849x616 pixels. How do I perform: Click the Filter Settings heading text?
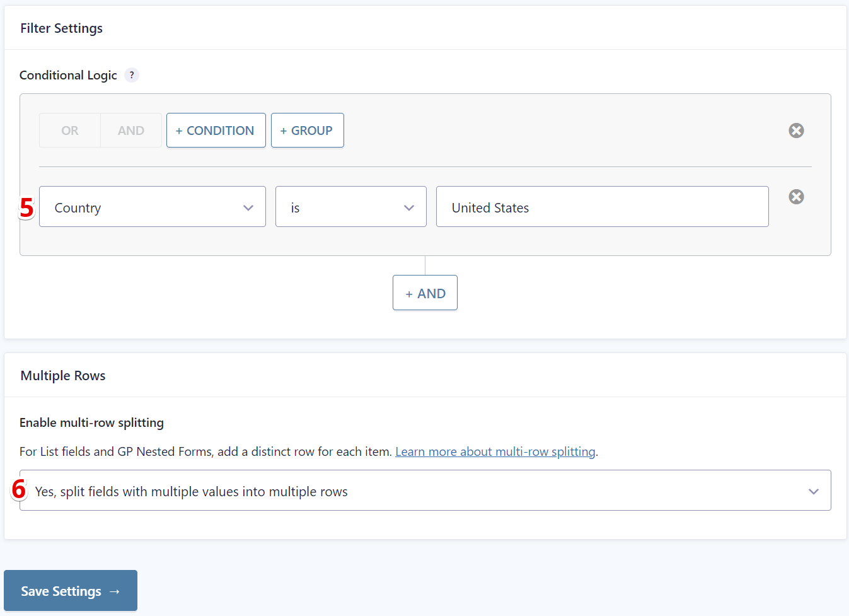[x=61, y=28]
